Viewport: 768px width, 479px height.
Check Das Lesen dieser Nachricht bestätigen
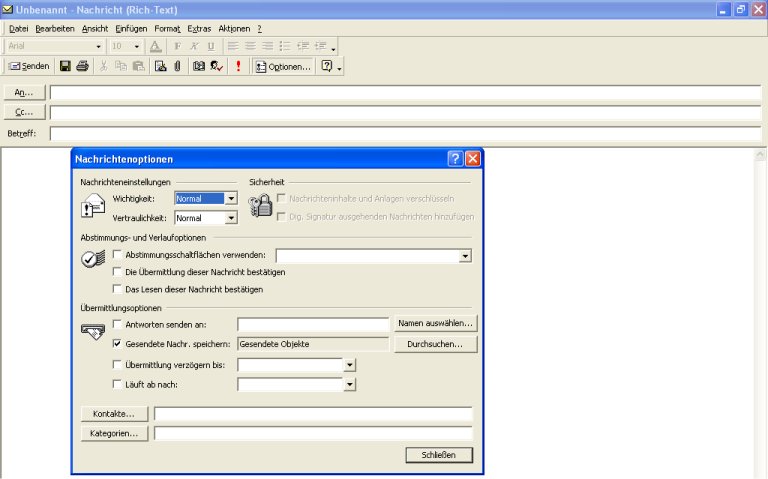click(x=117, y=289)
